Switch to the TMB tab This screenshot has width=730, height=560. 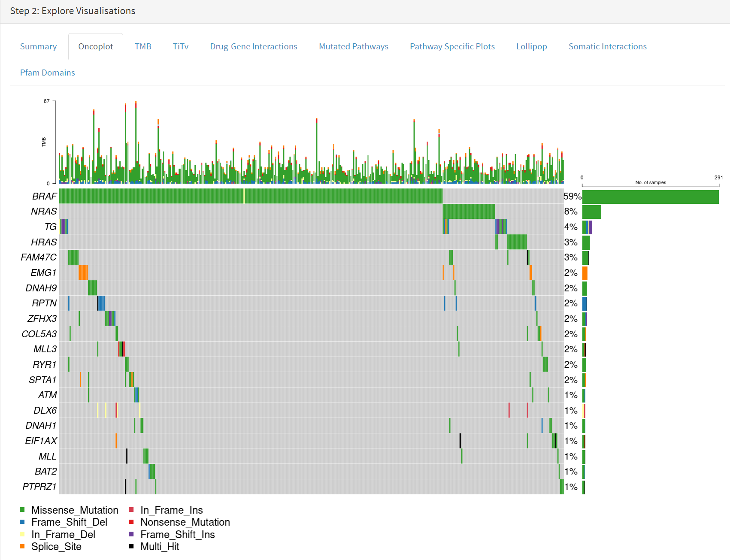(x=143, y=46)
